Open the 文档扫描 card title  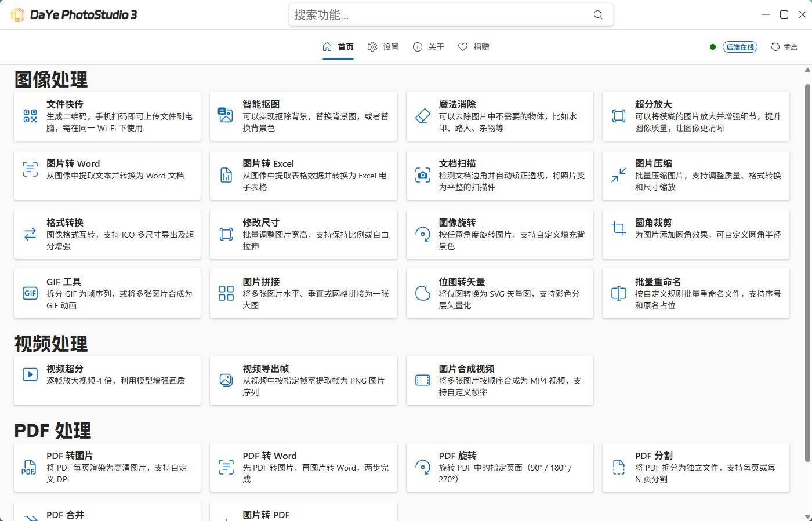pyautogui.click(x=457, y=163)
